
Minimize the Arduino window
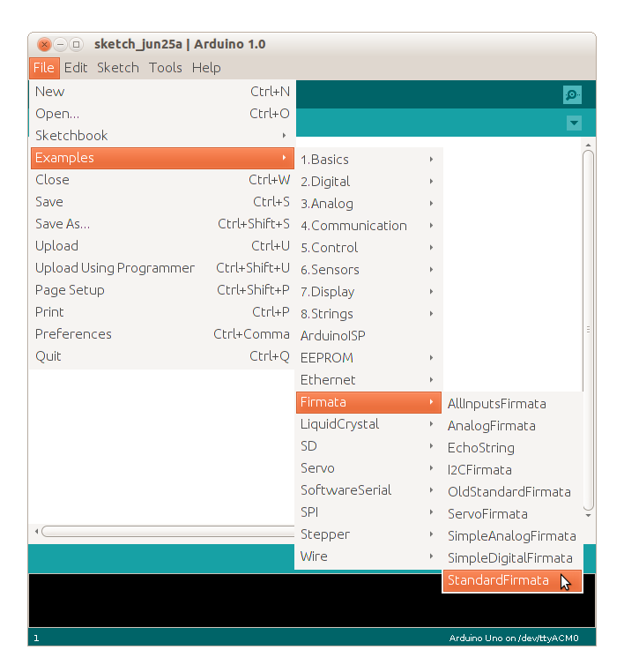point(61,44)
